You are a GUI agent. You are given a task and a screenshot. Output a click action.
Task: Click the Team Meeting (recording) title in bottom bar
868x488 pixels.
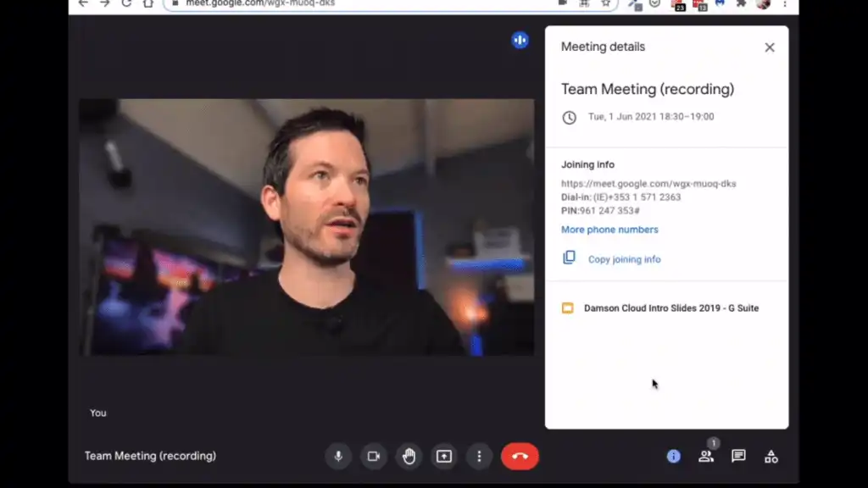[x=150, y=456]
